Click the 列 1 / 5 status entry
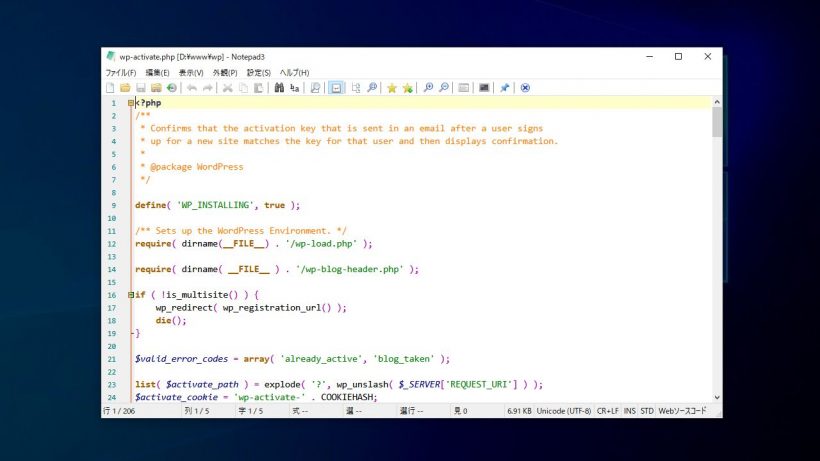Image resolution: width=820 pixels, height=461 pixels. click(197, 411)
